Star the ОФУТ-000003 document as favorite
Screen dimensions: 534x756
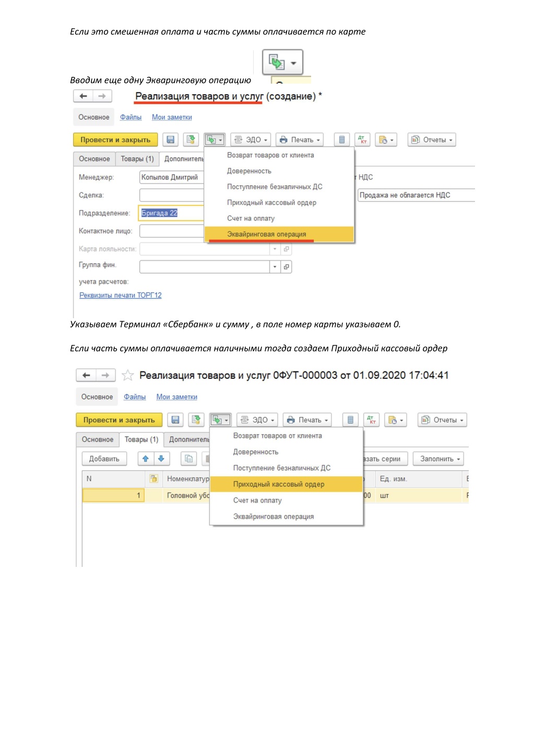(127, 375)
